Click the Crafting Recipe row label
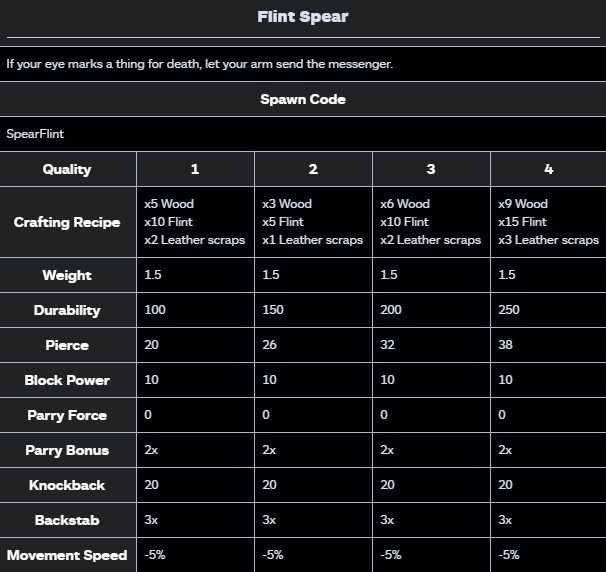 [67, 222]
